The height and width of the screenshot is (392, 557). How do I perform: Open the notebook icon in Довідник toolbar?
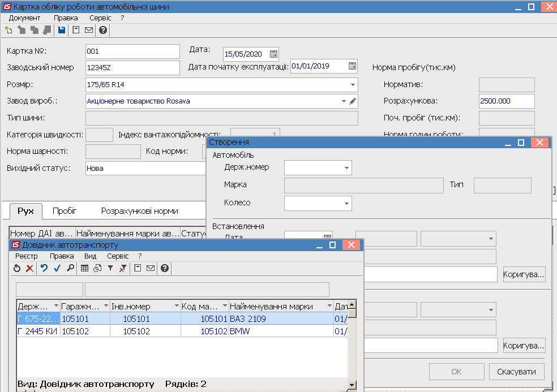pyautogui.click(x=138, y=269)
